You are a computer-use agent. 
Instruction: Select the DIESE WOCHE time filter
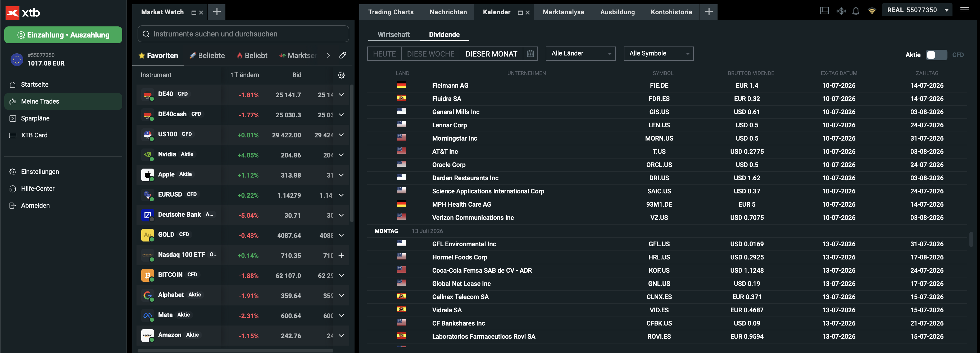[x=431, y=54]
